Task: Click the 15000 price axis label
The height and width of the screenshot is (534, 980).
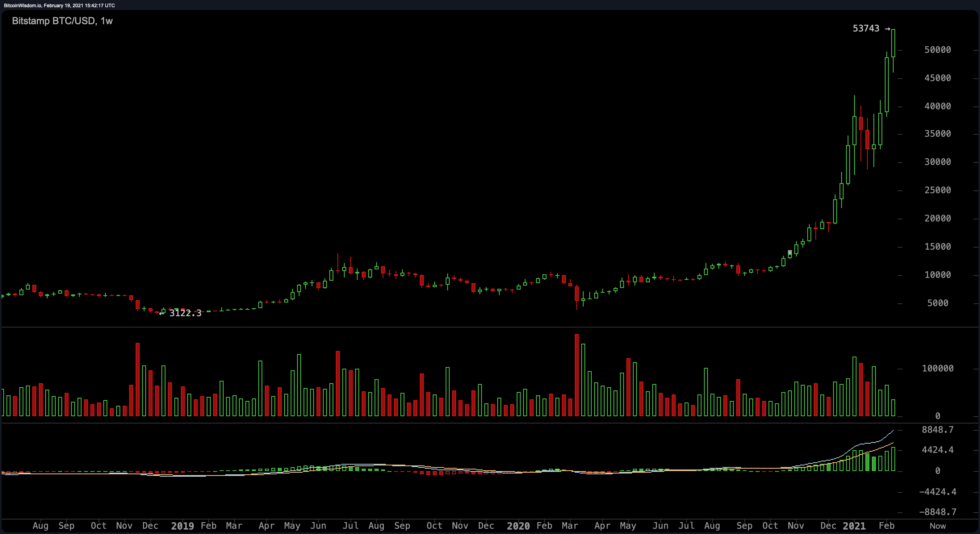Action: point(938,247)
